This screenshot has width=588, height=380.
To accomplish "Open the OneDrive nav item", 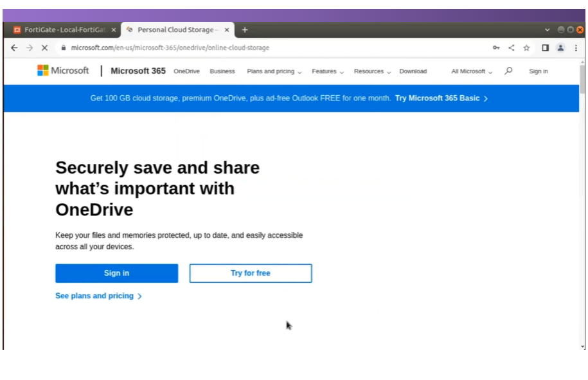I will click(x=186, y=71).
